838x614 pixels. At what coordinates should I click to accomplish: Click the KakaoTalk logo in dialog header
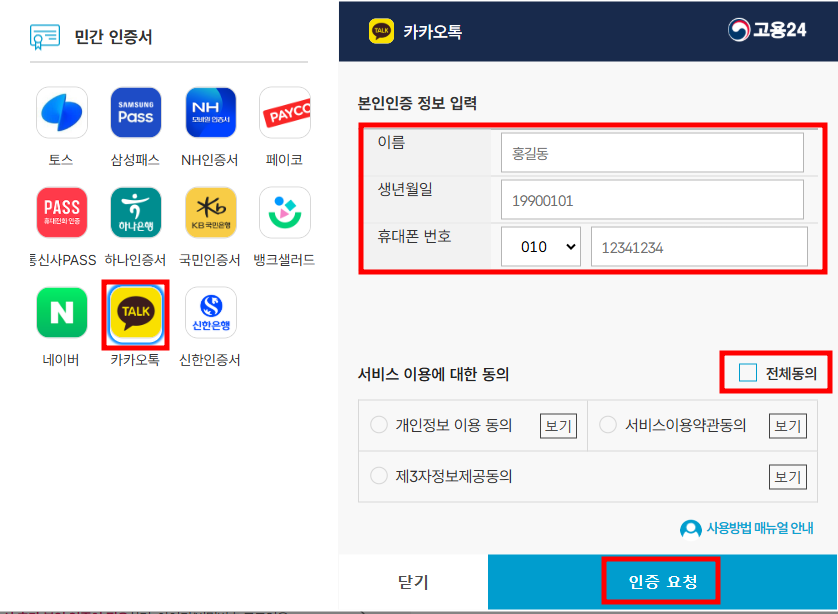click(381, 31)
